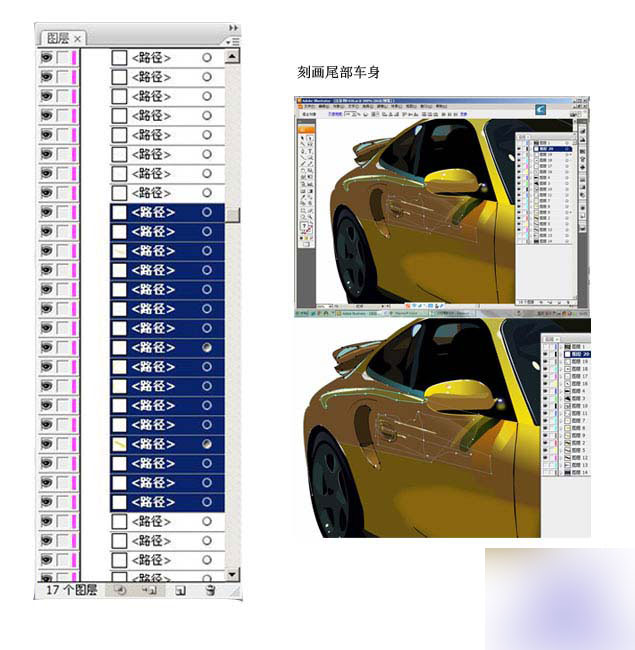Click the fill/stroke swatch in toolbox

306,228
